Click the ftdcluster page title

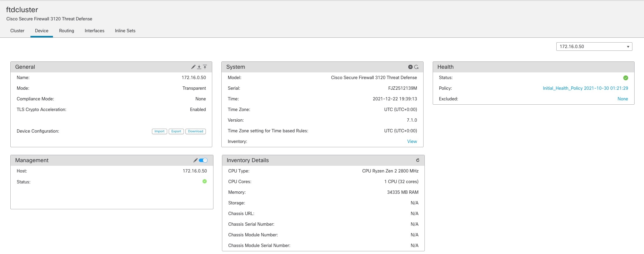pos(22,10)
